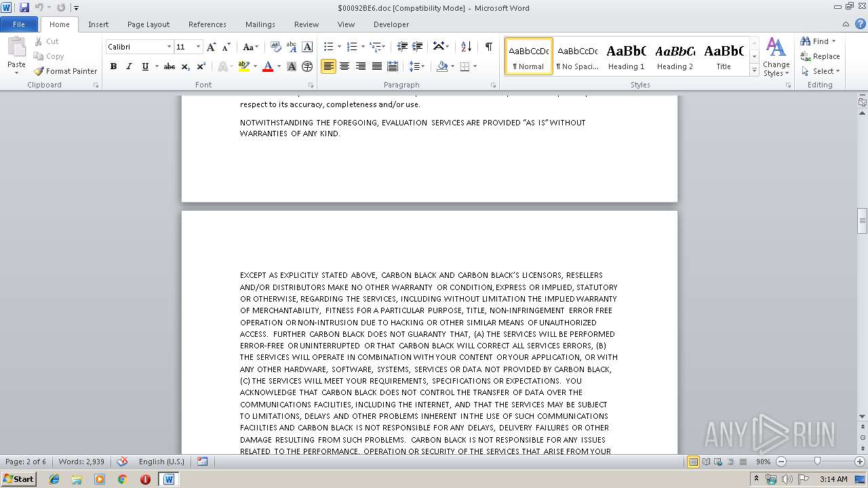This screenshot has width=868, height=488.
Task: Open bullets list dropdown arrow
Action: (x=340, y=47)
